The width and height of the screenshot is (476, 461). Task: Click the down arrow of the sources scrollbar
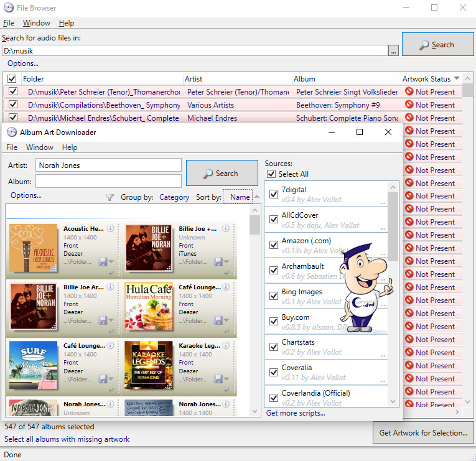(x=393, y=401)
